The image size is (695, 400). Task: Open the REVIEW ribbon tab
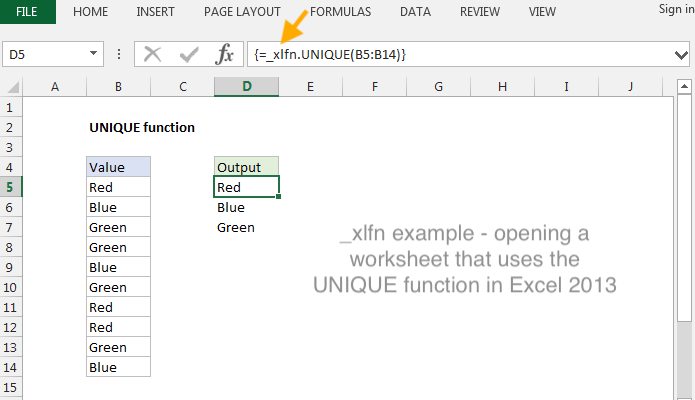coord(481,12)
